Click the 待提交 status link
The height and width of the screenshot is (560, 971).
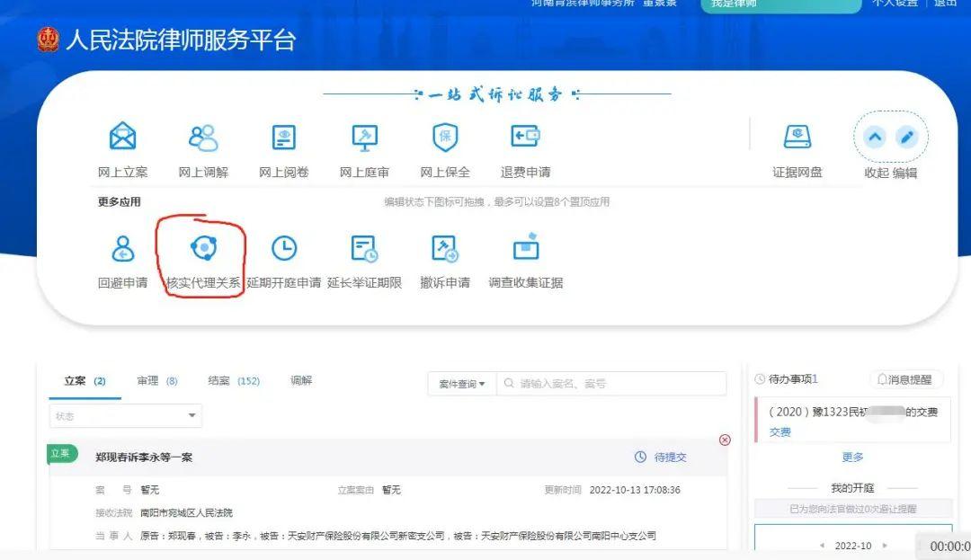[671, 458]
